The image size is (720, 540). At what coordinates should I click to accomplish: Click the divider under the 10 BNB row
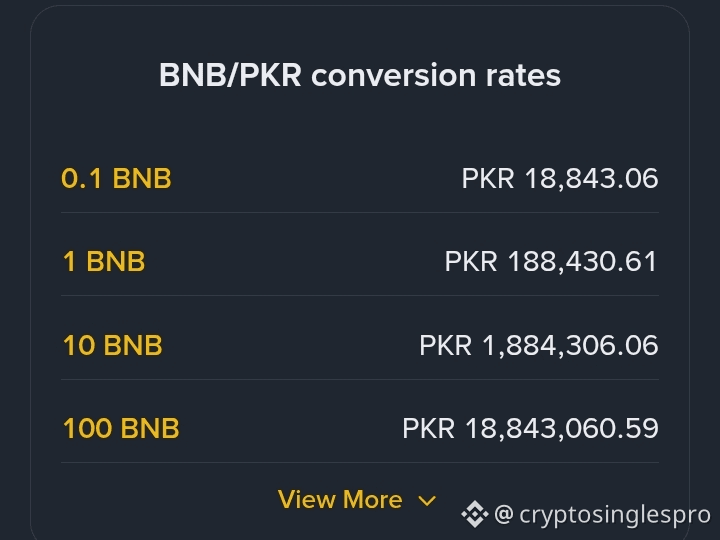point(360,379)
